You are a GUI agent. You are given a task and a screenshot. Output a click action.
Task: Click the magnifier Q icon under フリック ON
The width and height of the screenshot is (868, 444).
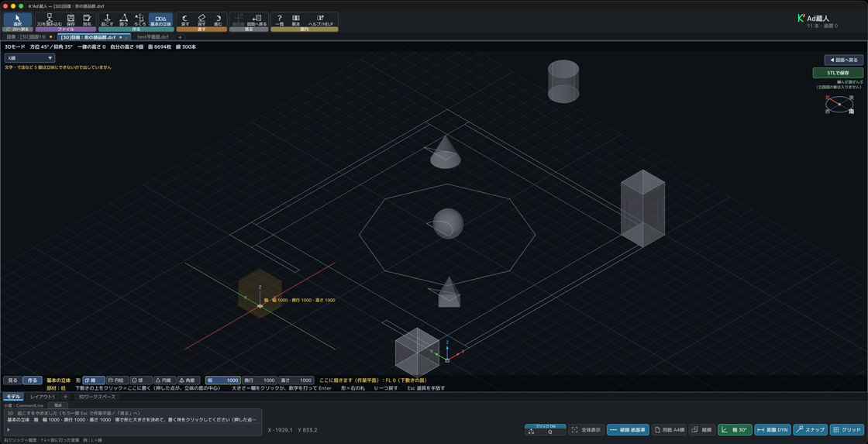tap(549, 432)
